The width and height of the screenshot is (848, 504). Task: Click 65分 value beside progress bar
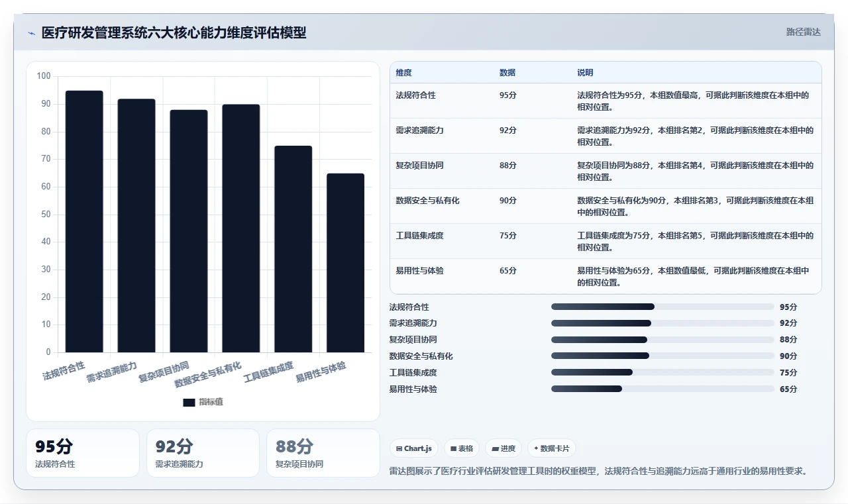coord(788,389)
